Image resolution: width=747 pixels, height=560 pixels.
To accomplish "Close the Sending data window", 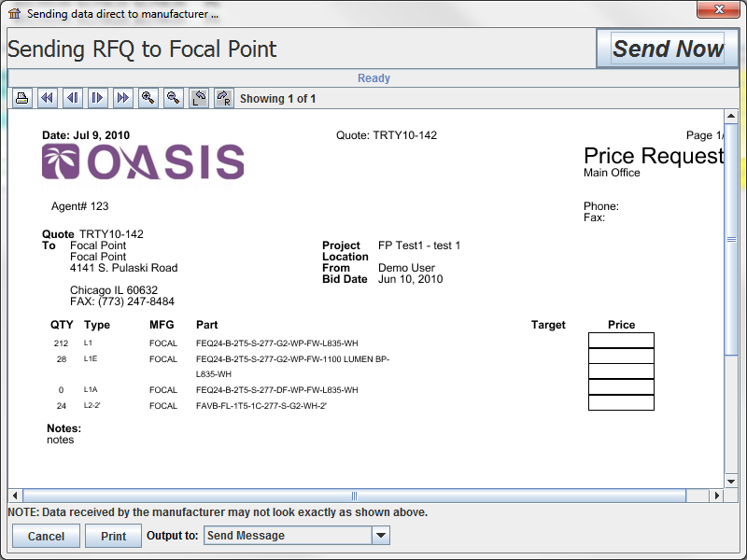I will [719, 9].
